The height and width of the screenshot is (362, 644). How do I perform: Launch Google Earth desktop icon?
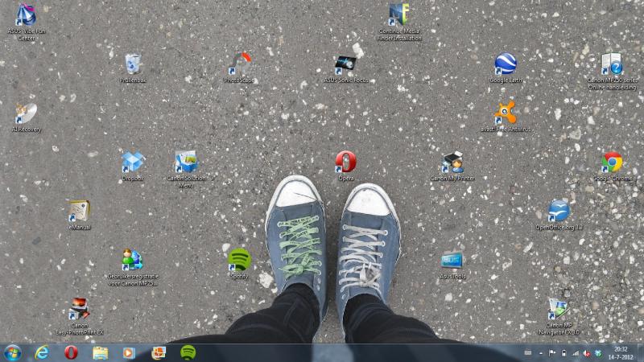[x=506, y=68]
